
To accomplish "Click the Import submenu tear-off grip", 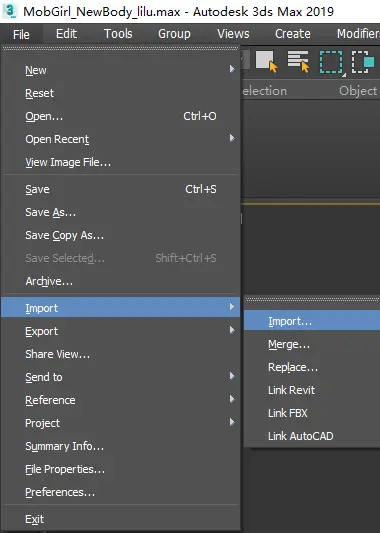I will (x=313, y=299).
